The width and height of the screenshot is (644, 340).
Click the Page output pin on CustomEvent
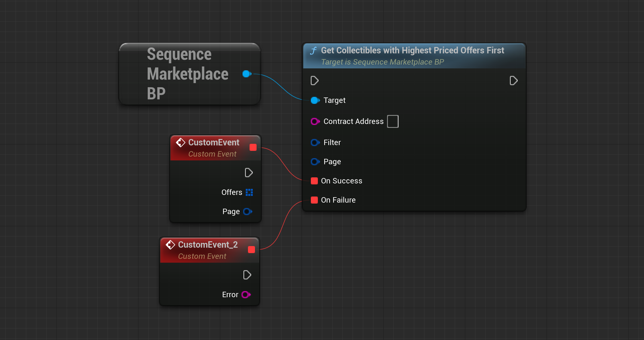tap(247, 212)
